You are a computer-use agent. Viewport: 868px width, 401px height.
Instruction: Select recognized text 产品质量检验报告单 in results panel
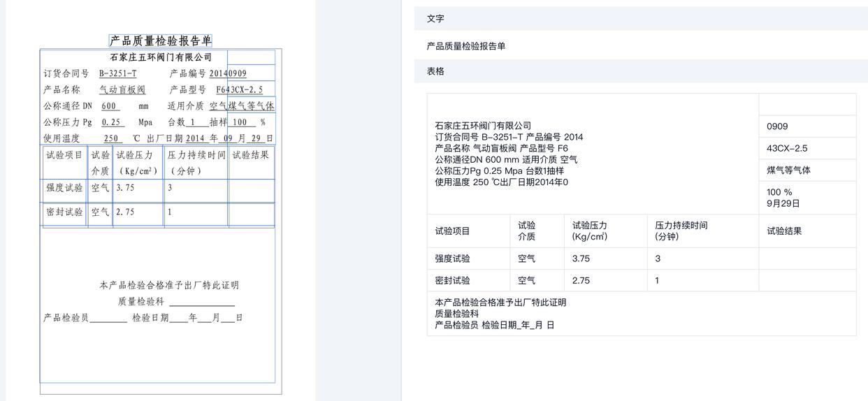466,46
